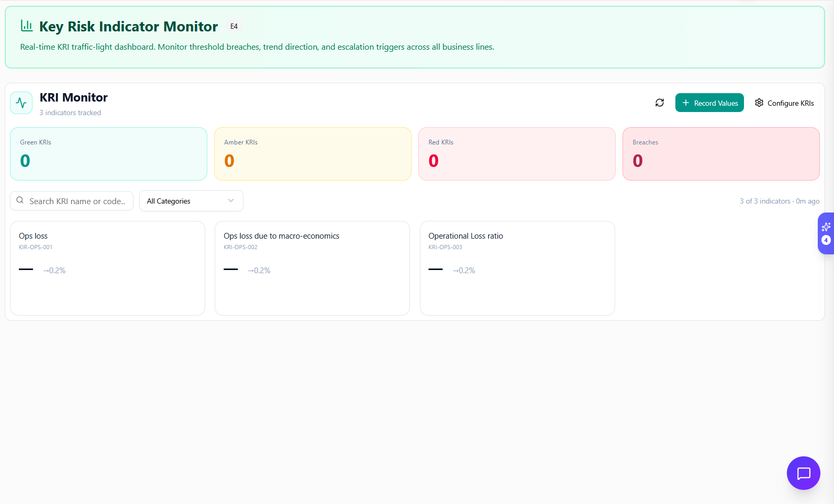Image resolution: width=834 pixels, height=504 pixels.
Task: Click the magnifier icon in search box
Action: [x=20, y=200]
